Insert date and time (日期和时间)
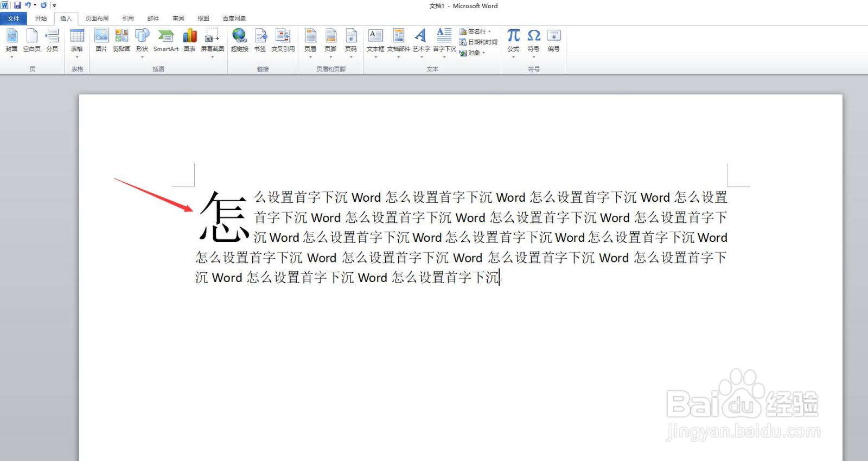Screen dimensions: 868x461 coord(478,42)
